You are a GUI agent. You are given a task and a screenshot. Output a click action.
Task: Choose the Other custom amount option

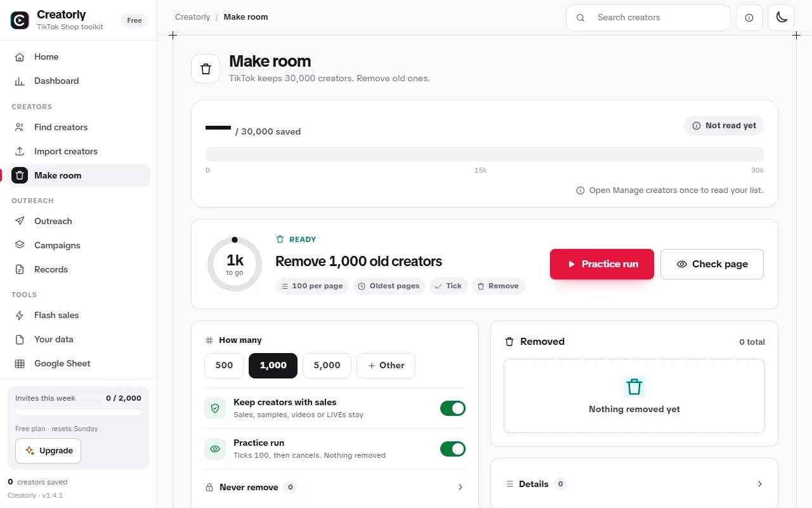pos(386,366)
